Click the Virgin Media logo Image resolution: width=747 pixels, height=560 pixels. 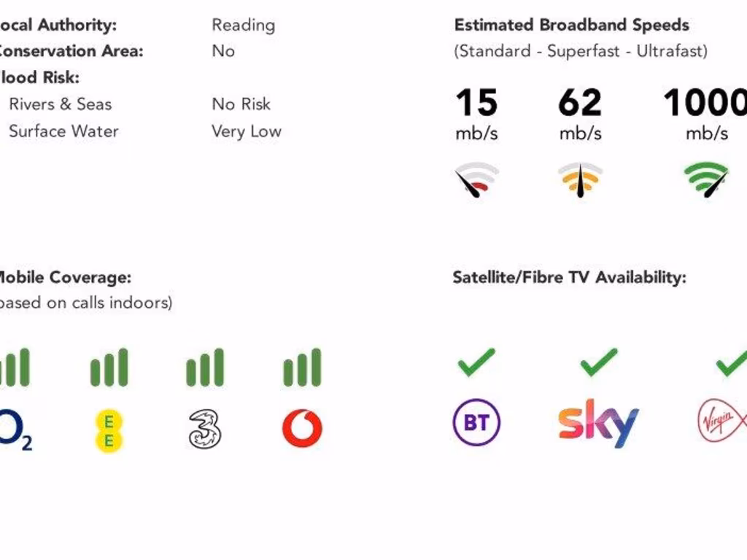(x=722, y=421)
